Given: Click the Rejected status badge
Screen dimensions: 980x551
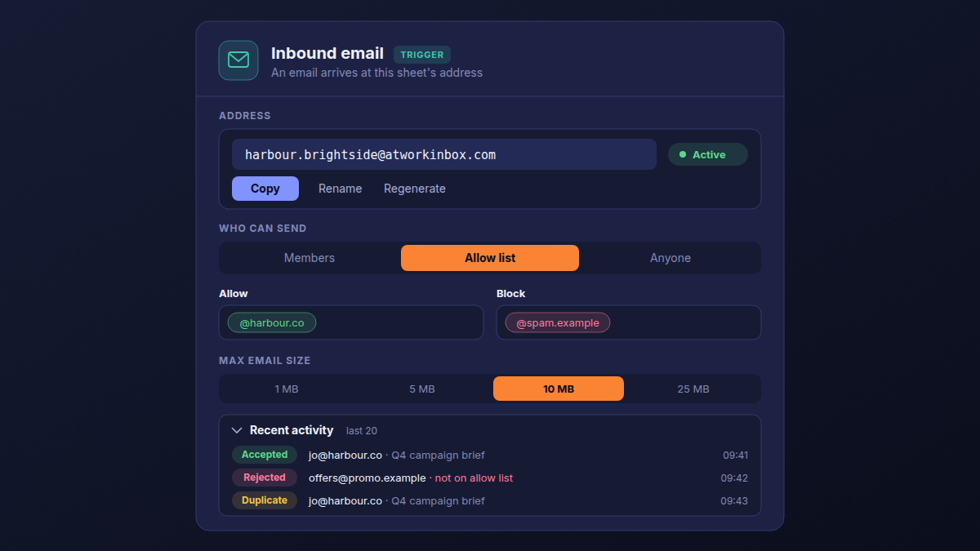Looking at the screenshot, I should pos(265,478).
